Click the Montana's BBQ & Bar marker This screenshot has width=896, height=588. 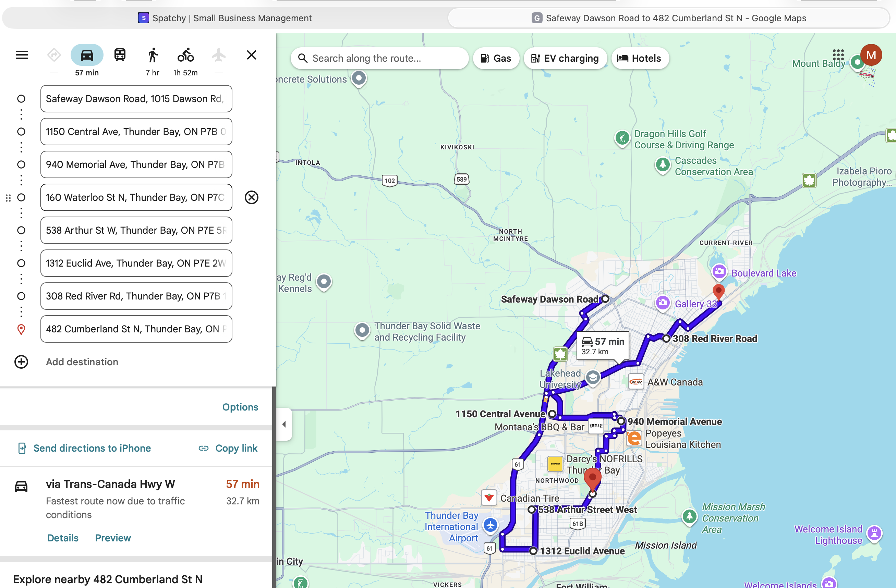point(596,426)
